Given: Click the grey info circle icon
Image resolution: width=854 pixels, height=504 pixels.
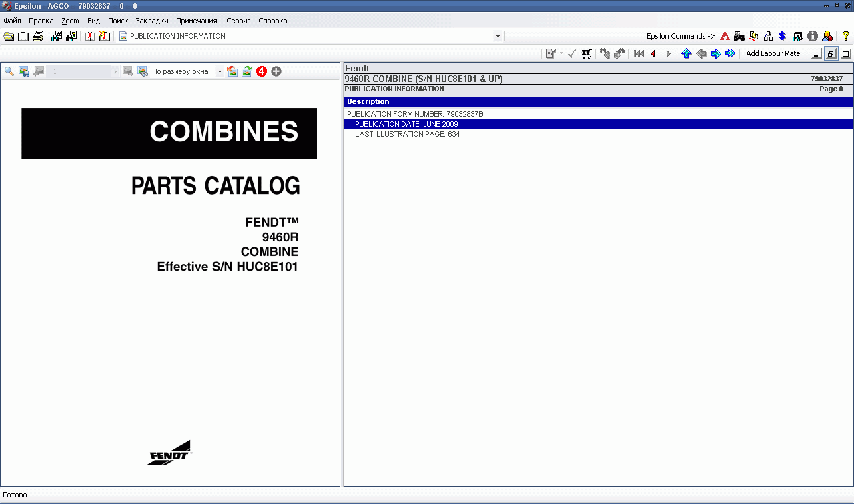Looking at the screenshot, I should point(812,36).
